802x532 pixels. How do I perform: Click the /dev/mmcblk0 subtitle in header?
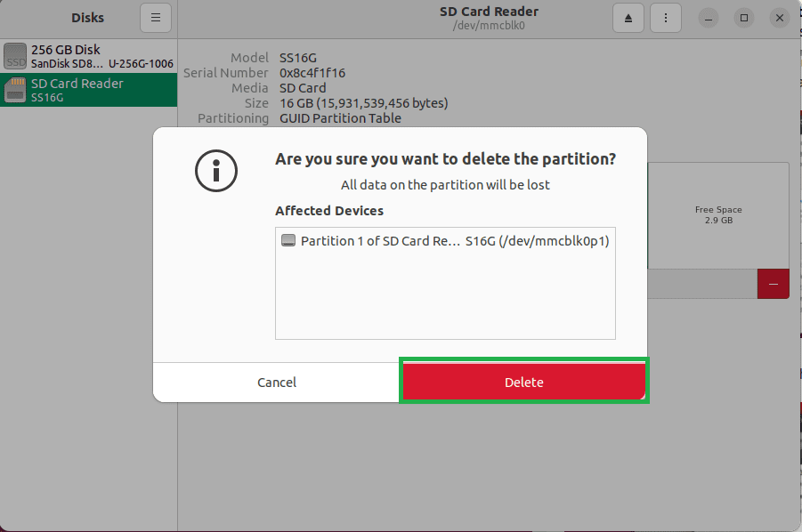489,26
